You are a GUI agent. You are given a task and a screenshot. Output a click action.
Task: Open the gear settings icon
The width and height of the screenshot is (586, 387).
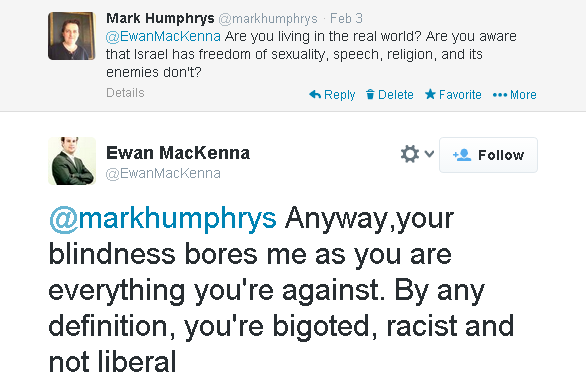coord(410,154)
